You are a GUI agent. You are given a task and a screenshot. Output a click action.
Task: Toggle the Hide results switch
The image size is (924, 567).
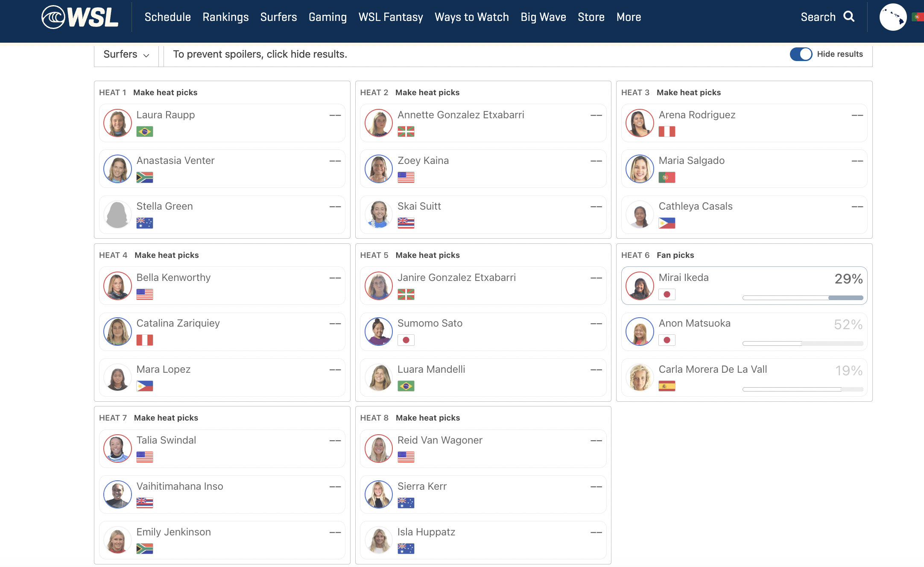pyautogui.click(x=801, y=54)
